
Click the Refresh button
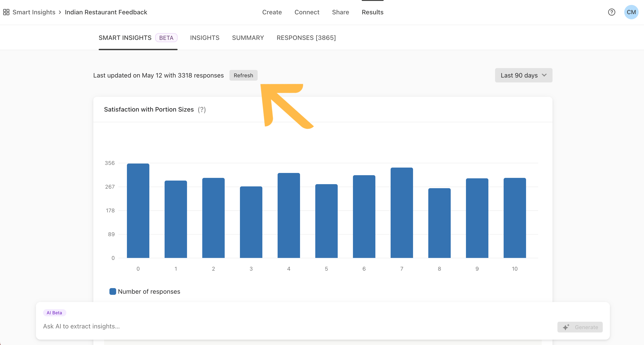coord(244,75)
